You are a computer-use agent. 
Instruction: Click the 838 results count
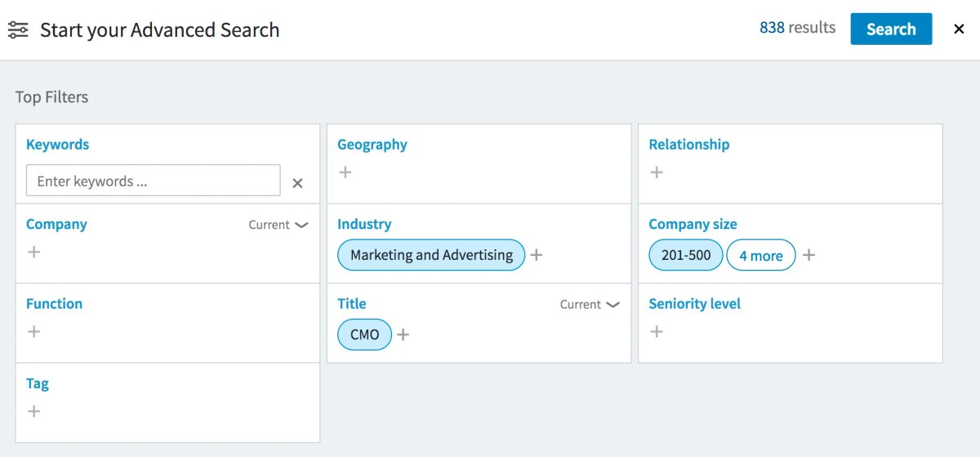(x=797, y=28)
